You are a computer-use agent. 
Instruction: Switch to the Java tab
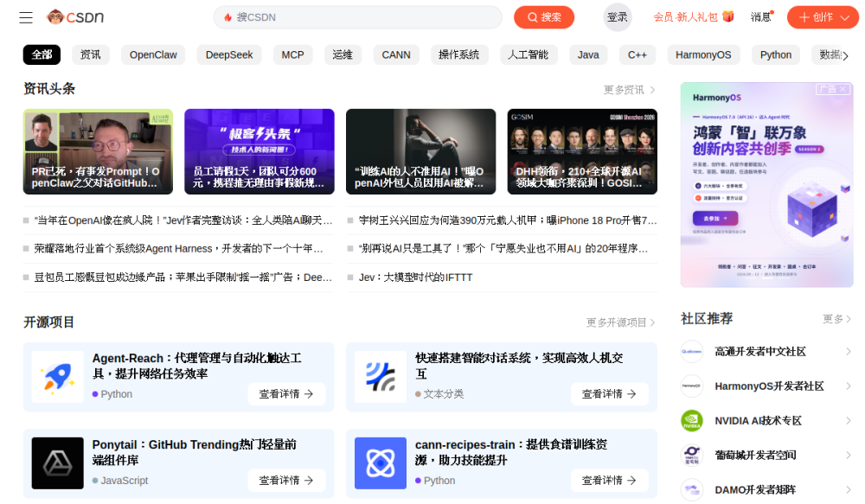(x=588, y=54)
